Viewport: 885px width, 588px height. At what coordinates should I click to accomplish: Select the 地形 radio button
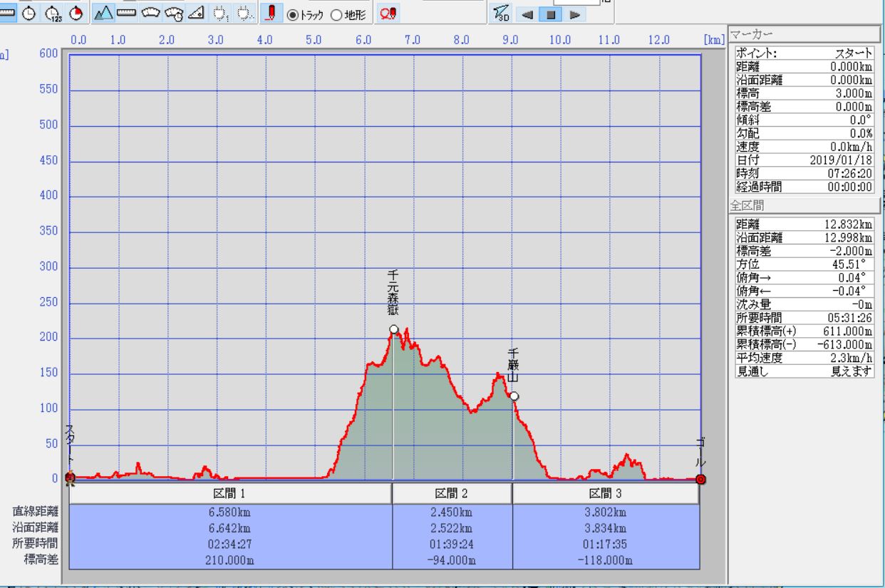coord(336,14)
